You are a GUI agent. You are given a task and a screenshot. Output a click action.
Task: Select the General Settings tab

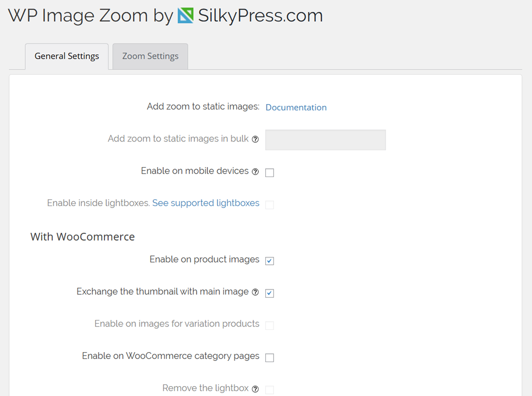pos(67,56)
